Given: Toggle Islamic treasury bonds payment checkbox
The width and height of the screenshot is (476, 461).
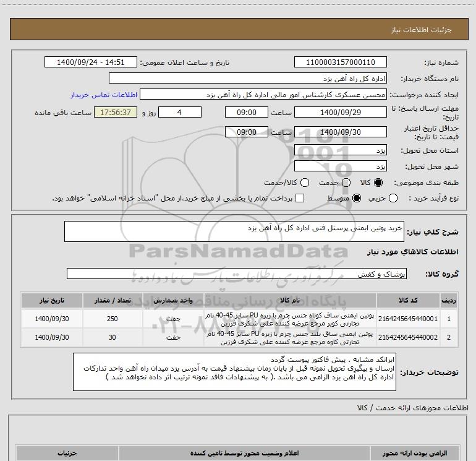Looking at the screenshot, I should tap(300, 198).
